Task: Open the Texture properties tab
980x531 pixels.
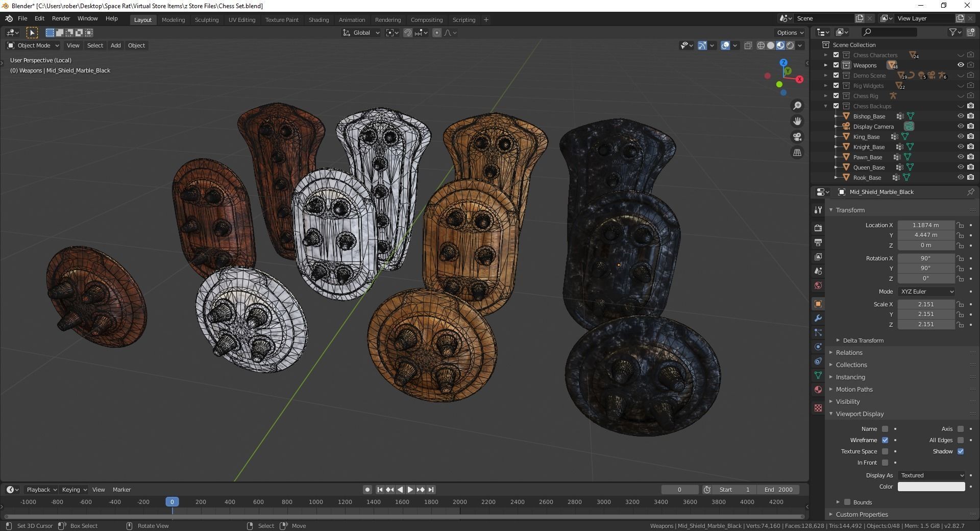Action: tap(818, 408)
